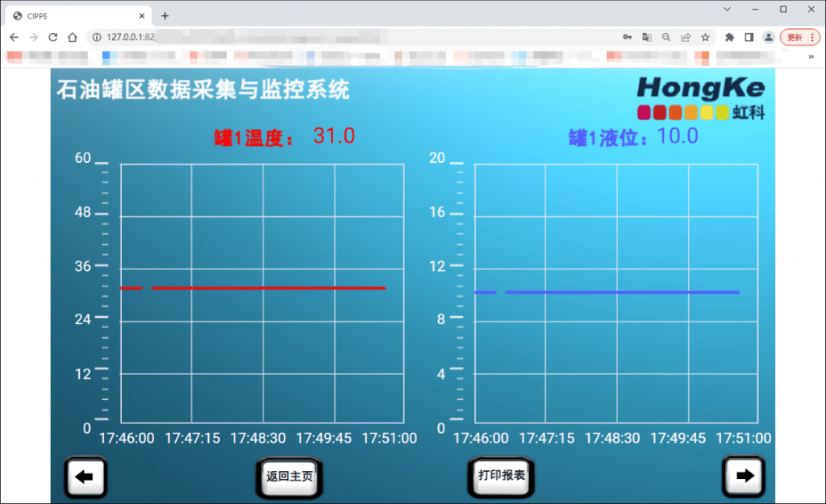Screen dimensions: 826x504
Task: Open the tab search chevron
Action: pyautogui.click(x=727, y=10)
